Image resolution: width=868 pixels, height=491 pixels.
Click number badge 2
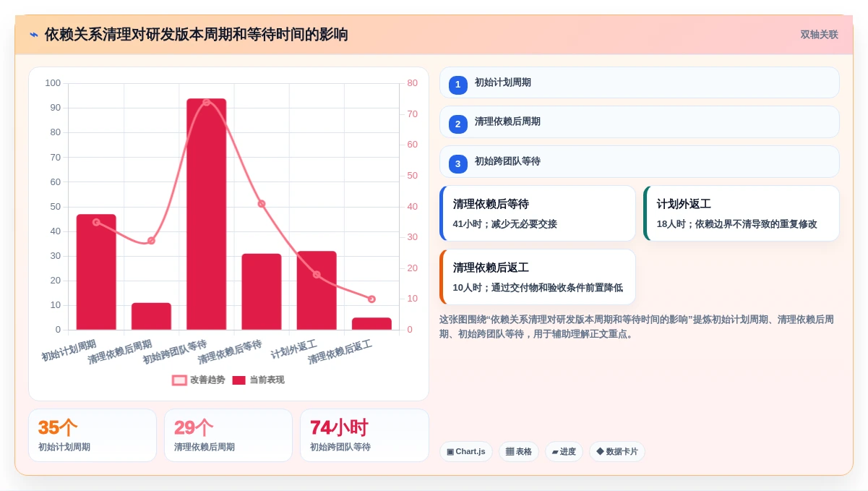tap(458, 124)
